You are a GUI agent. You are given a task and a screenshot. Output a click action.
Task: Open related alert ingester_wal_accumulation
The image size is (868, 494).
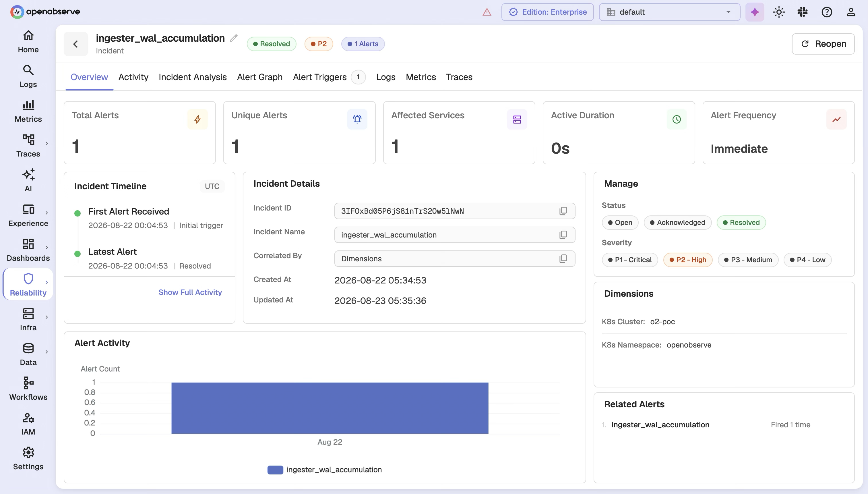tap(660, 425)
